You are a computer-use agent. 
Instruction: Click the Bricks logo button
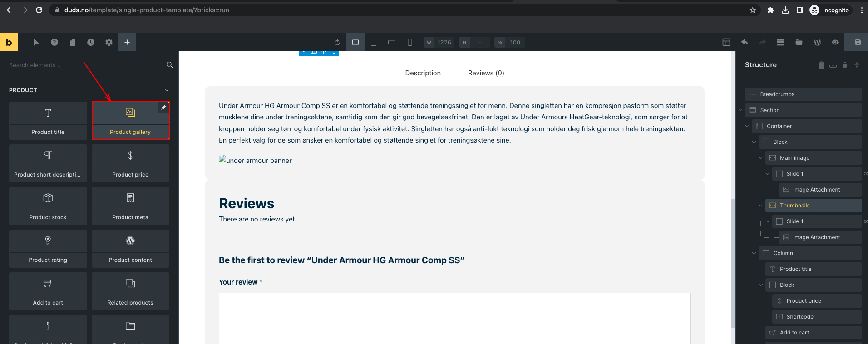[9, 42]
